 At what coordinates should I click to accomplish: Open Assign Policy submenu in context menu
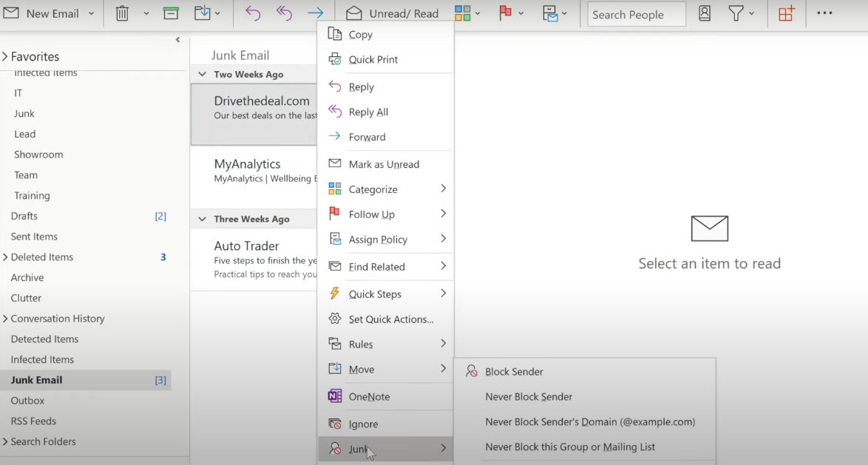[386, 239]
